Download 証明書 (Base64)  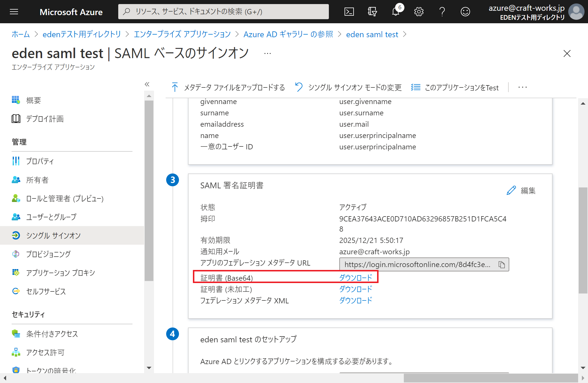point(356,278)
